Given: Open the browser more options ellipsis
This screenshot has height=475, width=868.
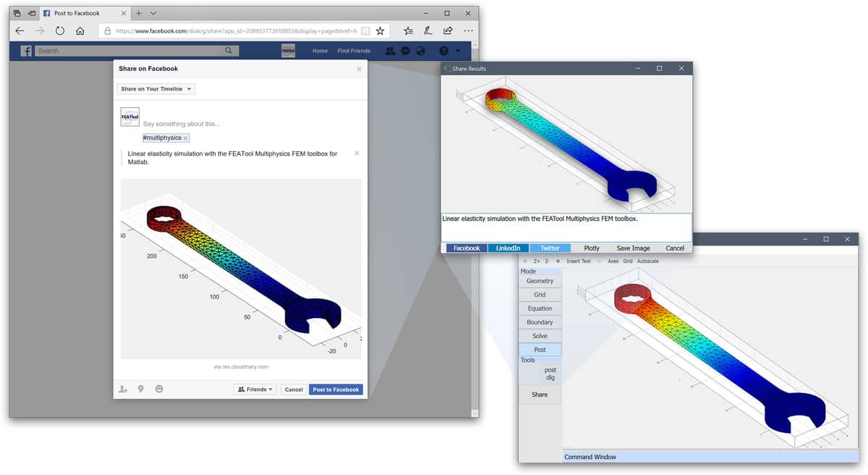Looking at the screenshot, I should tap(469, 31).
